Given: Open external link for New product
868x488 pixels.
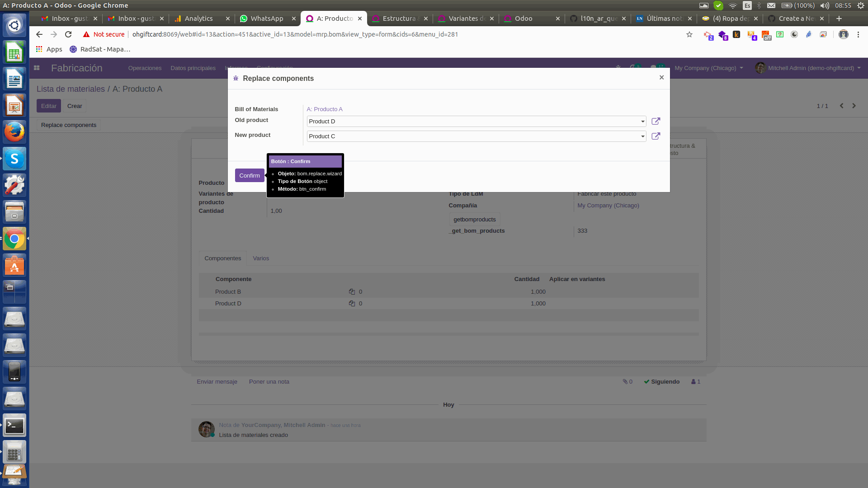Looking at the screenshot, I should [x=656, y=136].
